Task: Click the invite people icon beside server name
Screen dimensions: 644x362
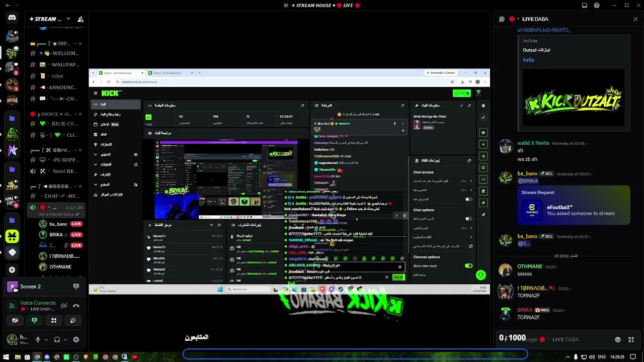Action: (x=80, y=19)
